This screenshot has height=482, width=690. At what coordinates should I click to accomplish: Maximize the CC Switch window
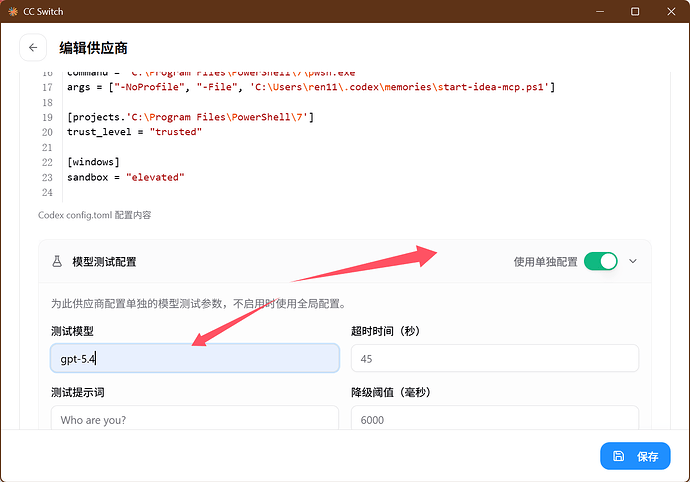635,11
